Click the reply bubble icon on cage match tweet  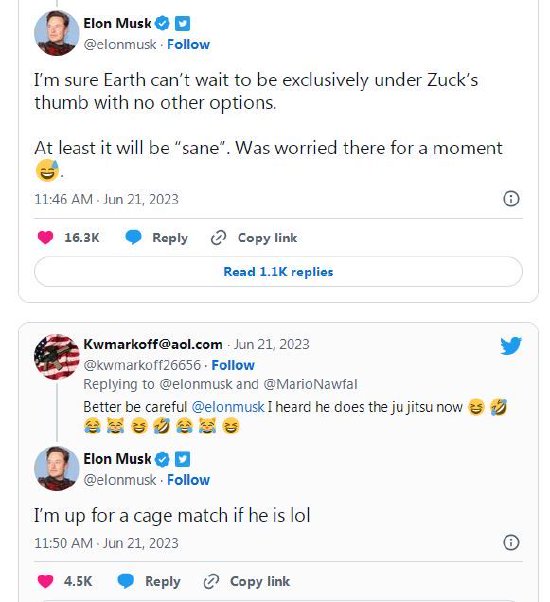click(x=126, y=581)
